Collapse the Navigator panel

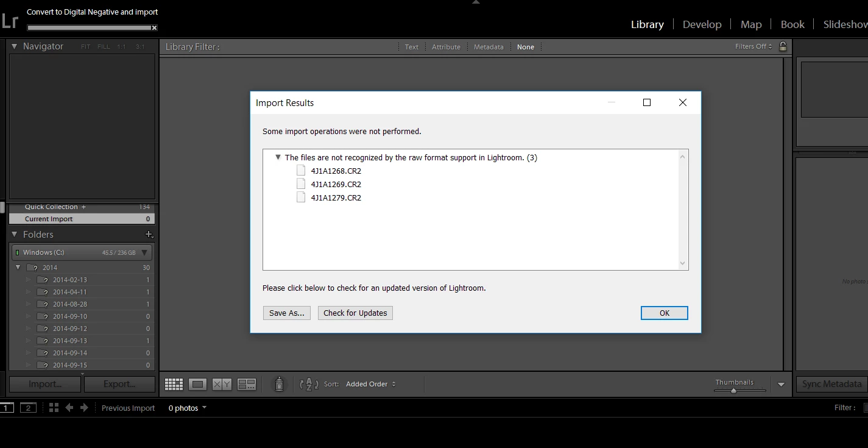15,46
